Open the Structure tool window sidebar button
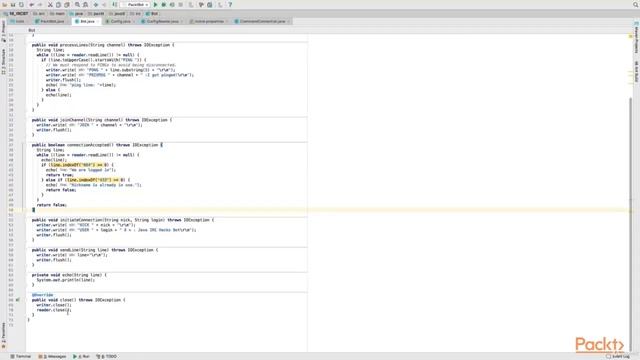The height and width of the screenshot is (360, 640). [3, 61]
